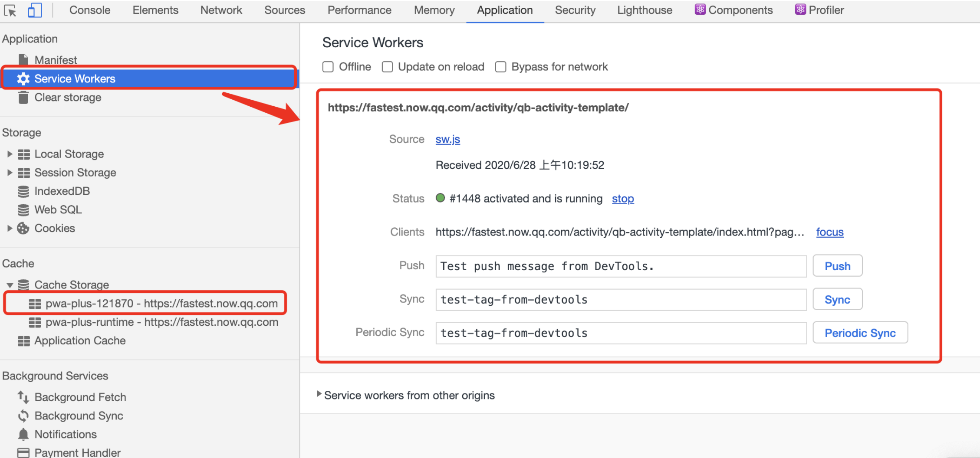Click the Background Fetch arrows icon
The image size is (980, 458).
[23, 397]
